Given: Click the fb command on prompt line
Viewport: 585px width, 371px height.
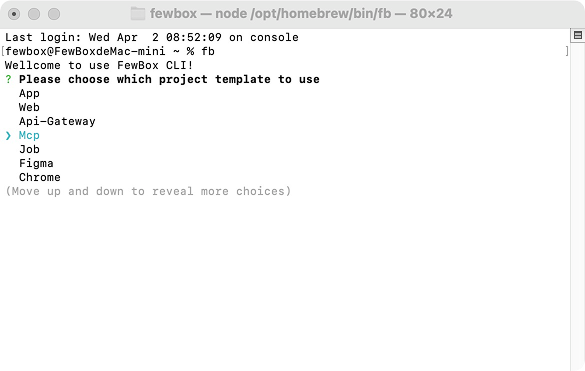Looking at the screenshot, I should click(208, 51).
